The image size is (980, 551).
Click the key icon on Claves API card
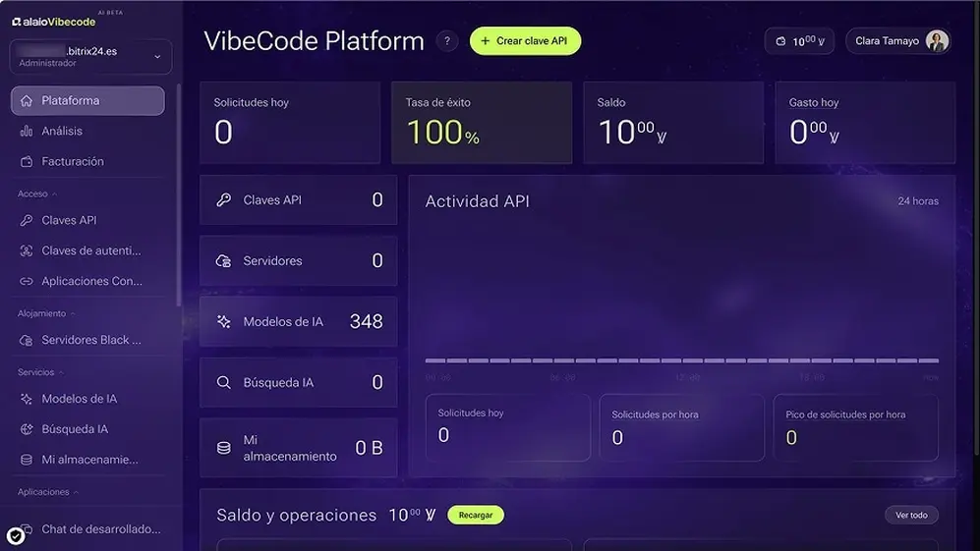(223, 200)
